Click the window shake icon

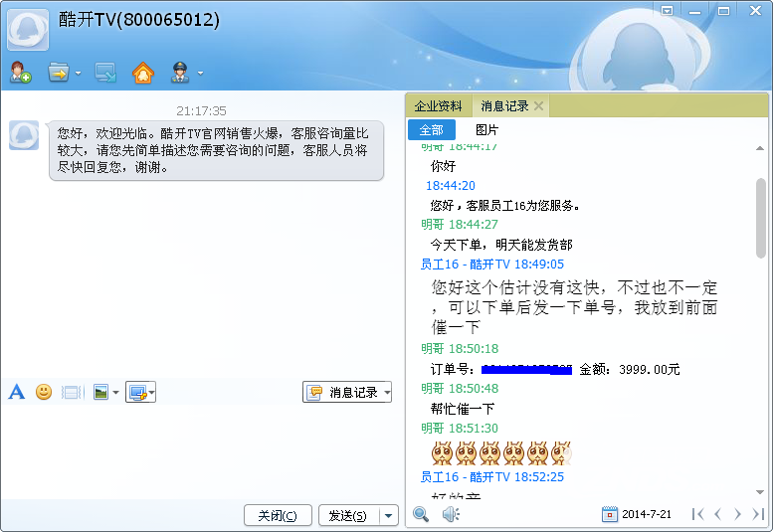click(x=72, y=392)
